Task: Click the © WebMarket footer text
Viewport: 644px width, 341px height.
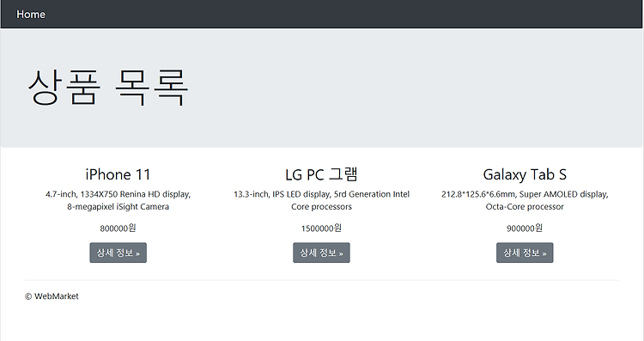Action: (52, 296)
